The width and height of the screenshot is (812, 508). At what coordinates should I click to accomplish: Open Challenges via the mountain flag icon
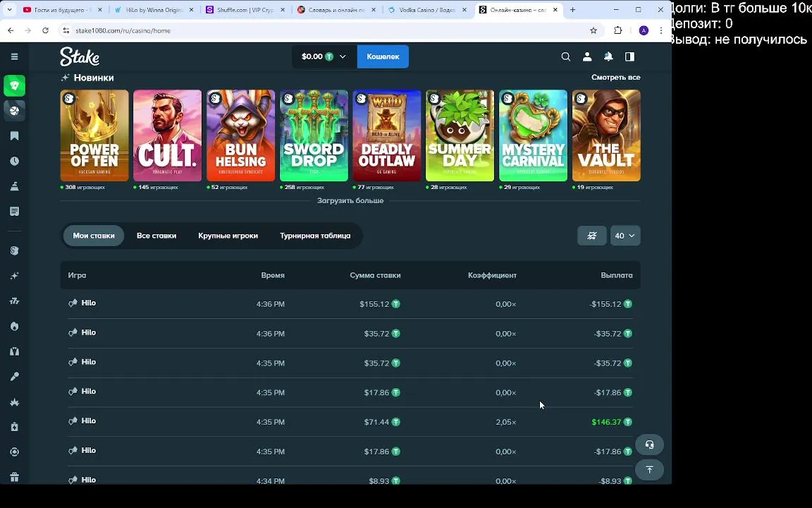point(15,186)
